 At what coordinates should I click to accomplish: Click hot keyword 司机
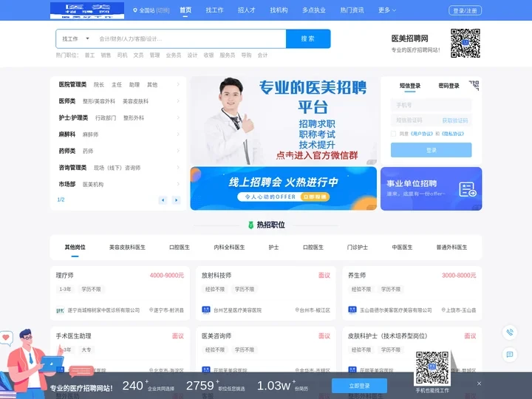tap(122, 55)
